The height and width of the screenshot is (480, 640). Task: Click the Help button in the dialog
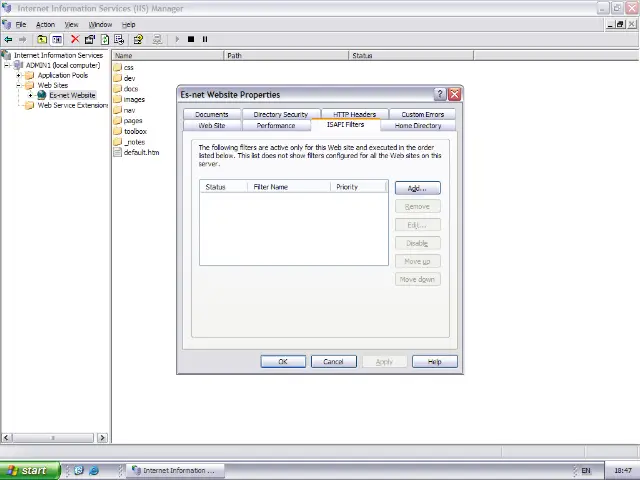pos(435,362)
